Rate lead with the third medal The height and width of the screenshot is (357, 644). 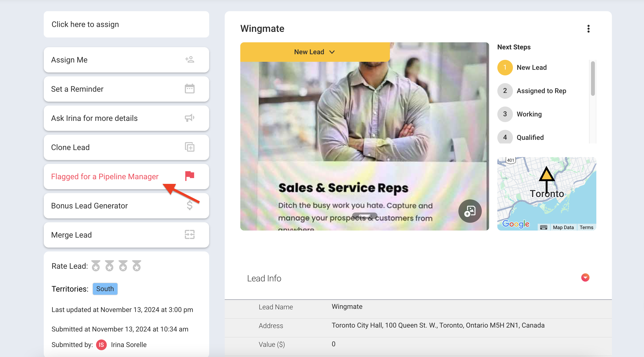pyautogui.click(x=123, y=266)
